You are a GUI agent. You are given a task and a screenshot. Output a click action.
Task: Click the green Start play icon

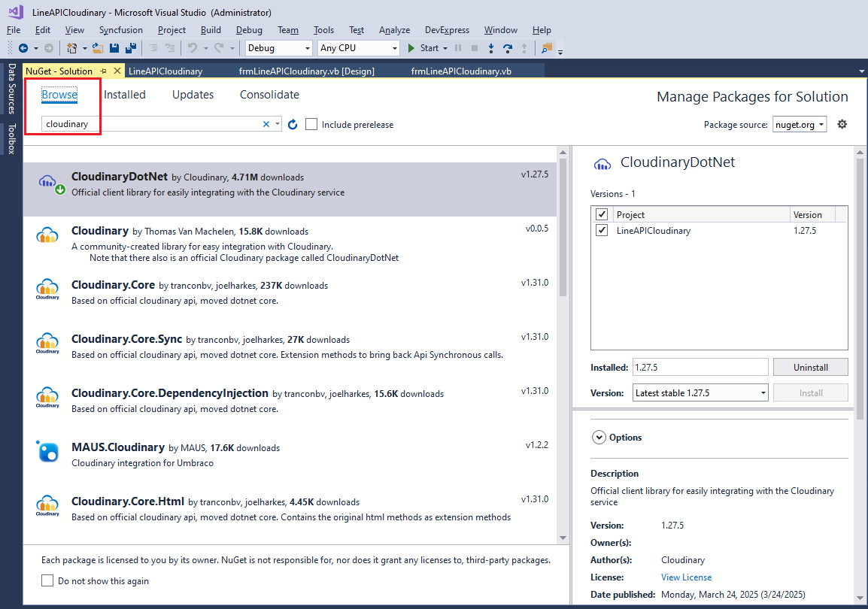[x=411, y=48]
